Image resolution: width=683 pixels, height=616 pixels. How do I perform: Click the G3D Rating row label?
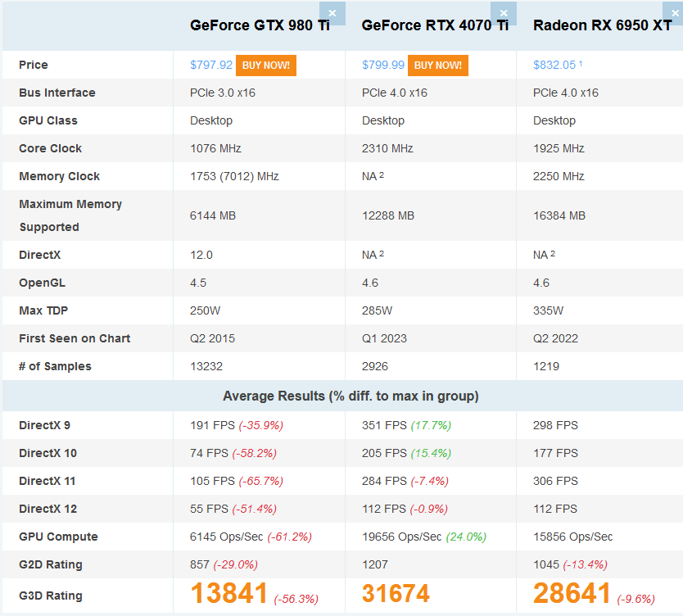[x=51, y=596]
